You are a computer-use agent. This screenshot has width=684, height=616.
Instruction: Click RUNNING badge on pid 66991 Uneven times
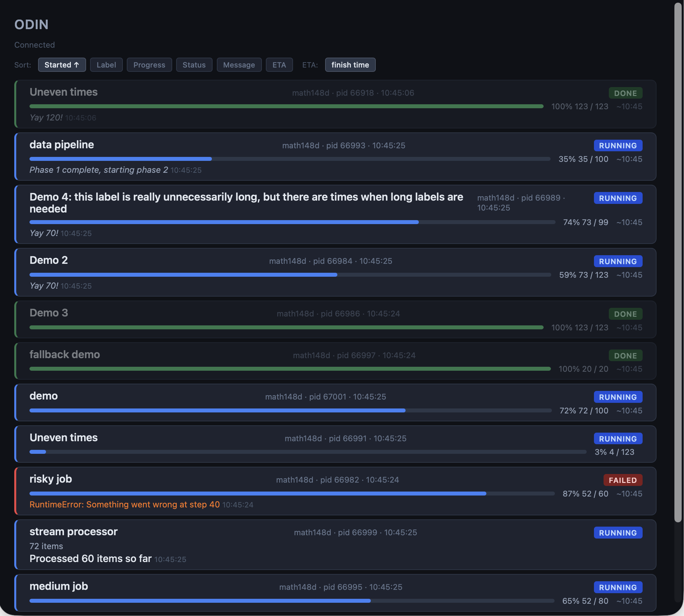pos(618,439)
